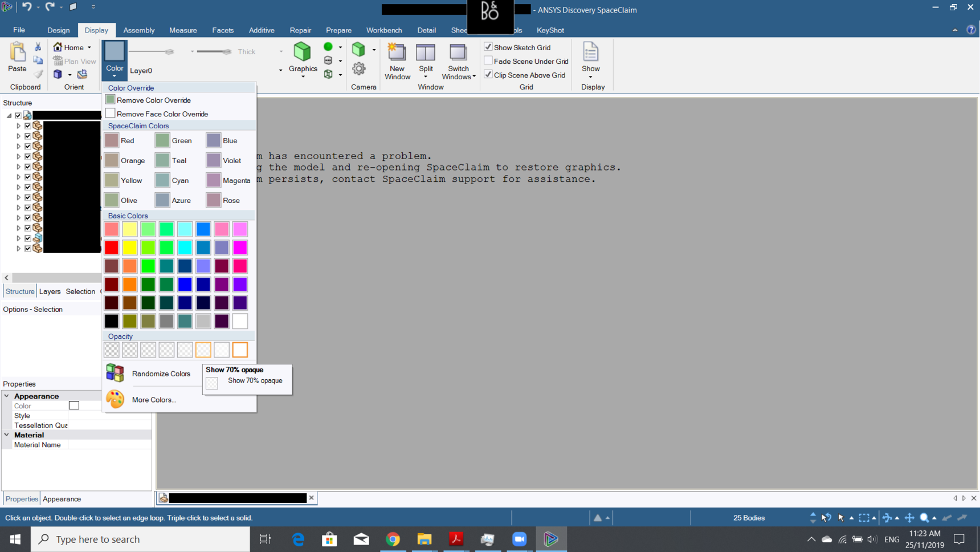Pick the Magenta SpaceClaim color swatch
This screenshot has height=552, width=980.
tap(214, 180)
